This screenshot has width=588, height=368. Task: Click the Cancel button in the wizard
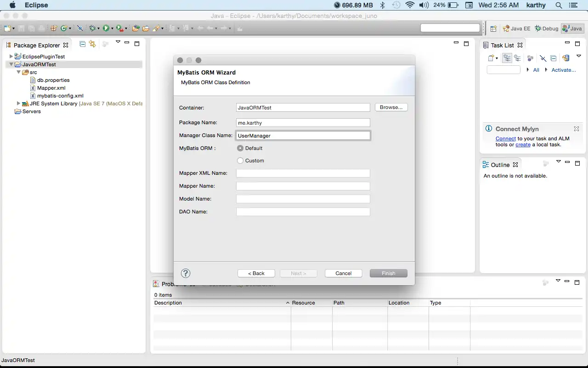point(344,273)
